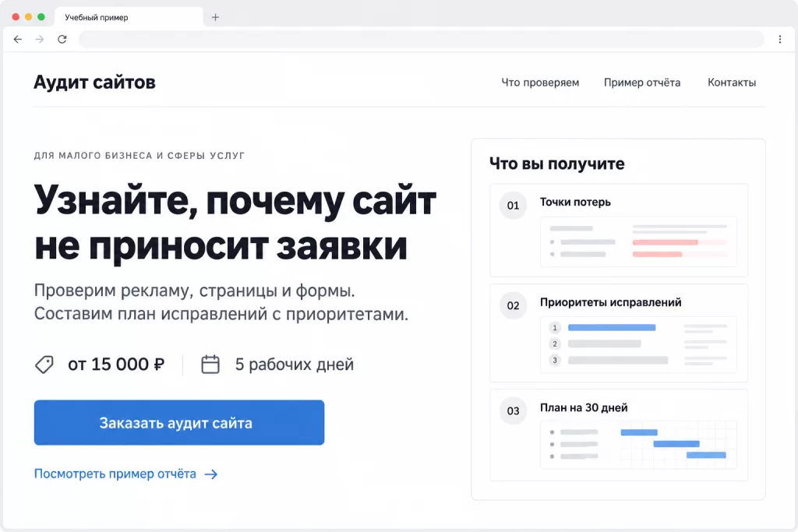Follow the Посмотреть пример отчёта link
This screenshot has width=798, height=532.
[x=115, y=474]
